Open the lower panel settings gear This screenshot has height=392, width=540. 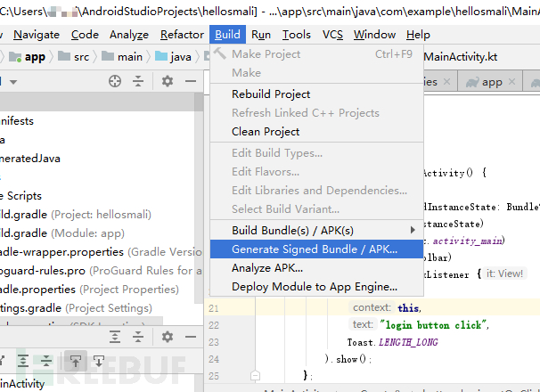(168, 337)
